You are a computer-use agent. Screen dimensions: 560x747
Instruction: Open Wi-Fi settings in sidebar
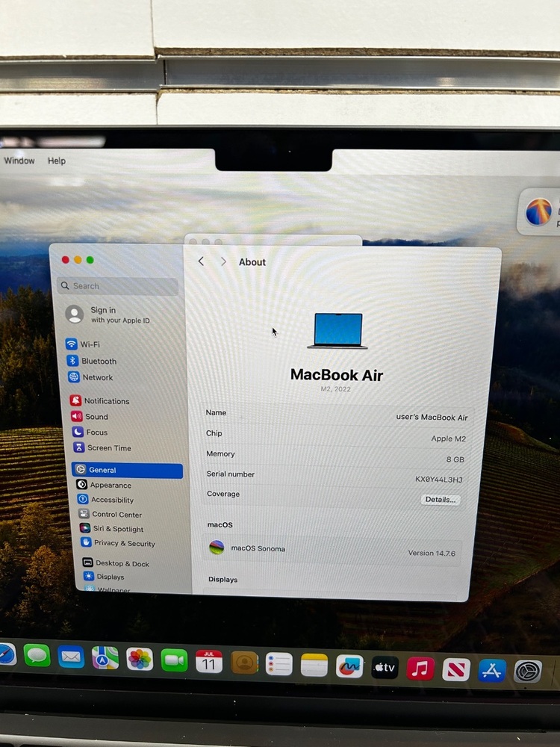click(83, 344)
